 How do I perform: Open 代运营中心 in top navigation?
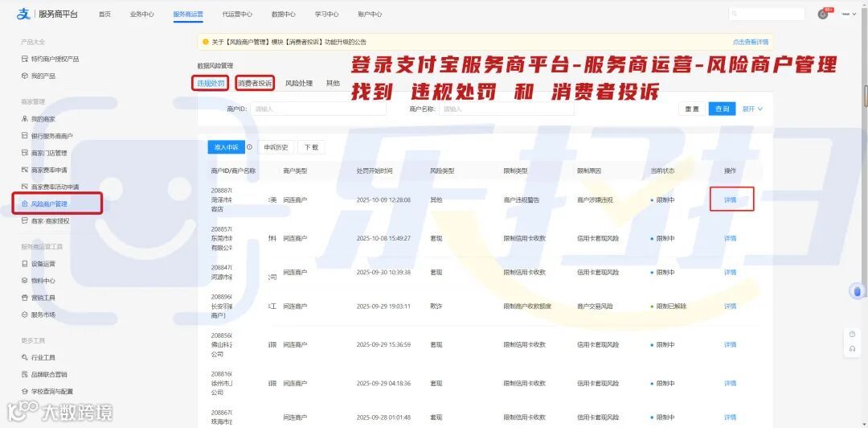pyautogui.click(x=237, y=14)
